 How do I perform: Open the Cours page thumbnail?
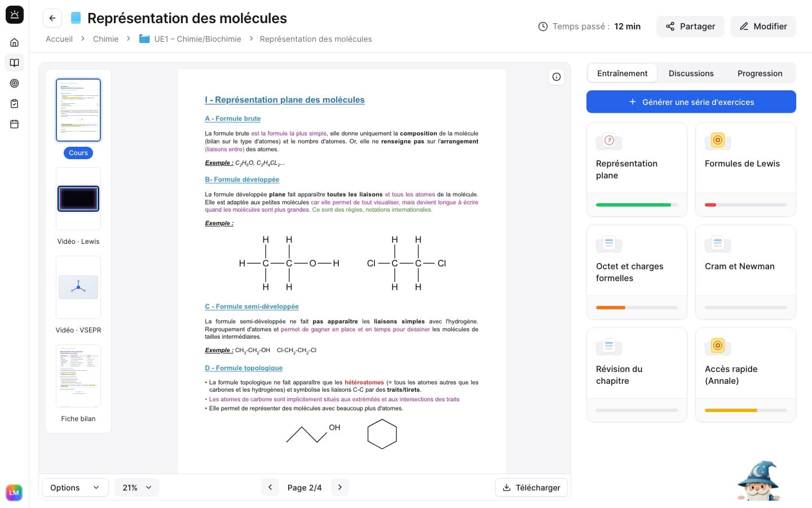tap(78, 110)
